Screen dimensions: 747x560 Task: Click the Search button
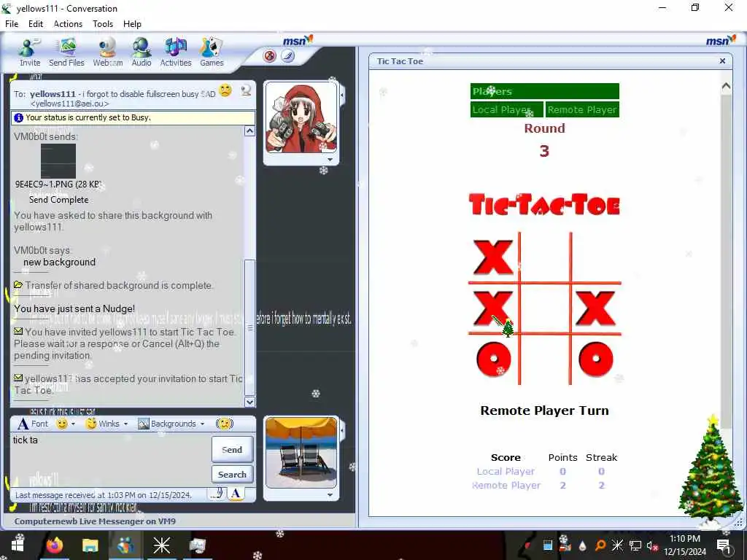click(x=232, y=474)
